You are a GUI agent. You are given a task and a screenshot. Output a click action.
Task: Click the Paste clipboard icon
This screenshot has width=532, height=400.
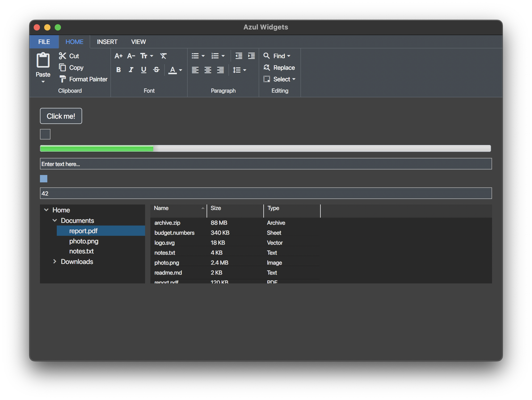(43, 60)
